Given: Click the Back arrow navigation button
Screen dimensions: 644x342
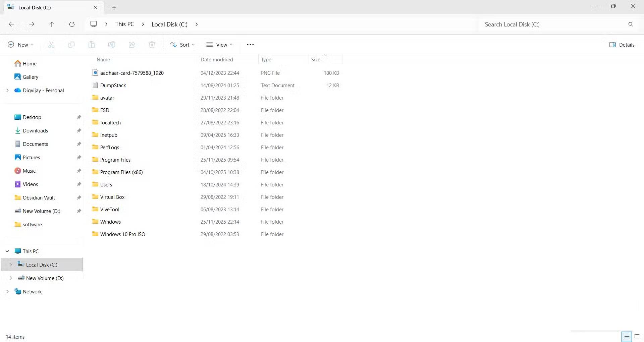Looking at the screenshot, I should pyautogui.click(x=11, y=24).
